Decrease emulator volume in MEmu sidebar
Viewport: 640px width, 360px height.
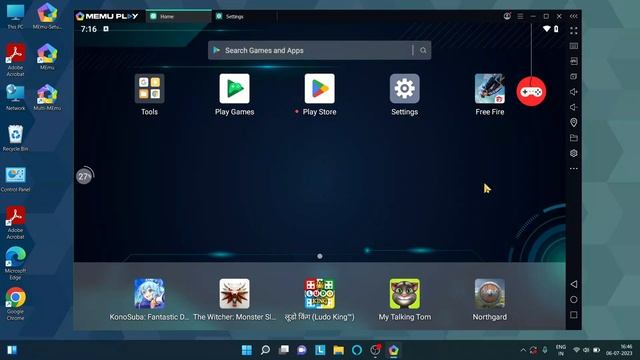point(573,107)
